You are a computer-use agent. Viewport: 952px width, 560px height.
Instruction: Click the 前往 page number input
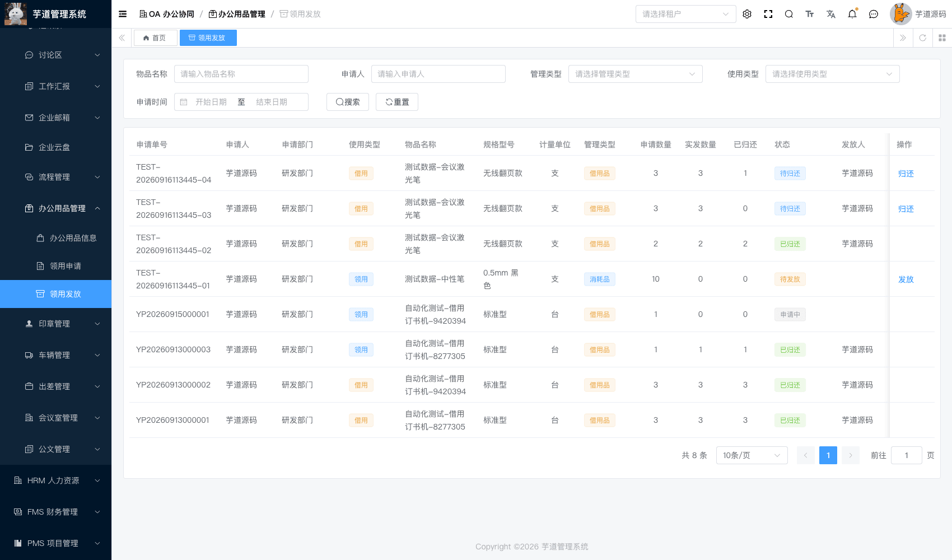click(x=907, y=455)
